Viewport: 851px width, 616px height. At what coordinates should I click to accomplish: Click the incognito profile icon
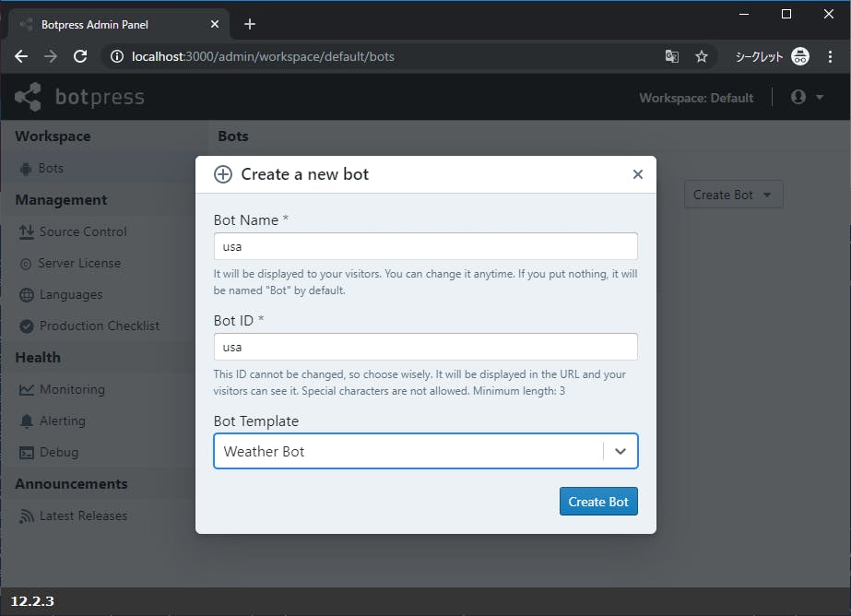click(800, 56)
